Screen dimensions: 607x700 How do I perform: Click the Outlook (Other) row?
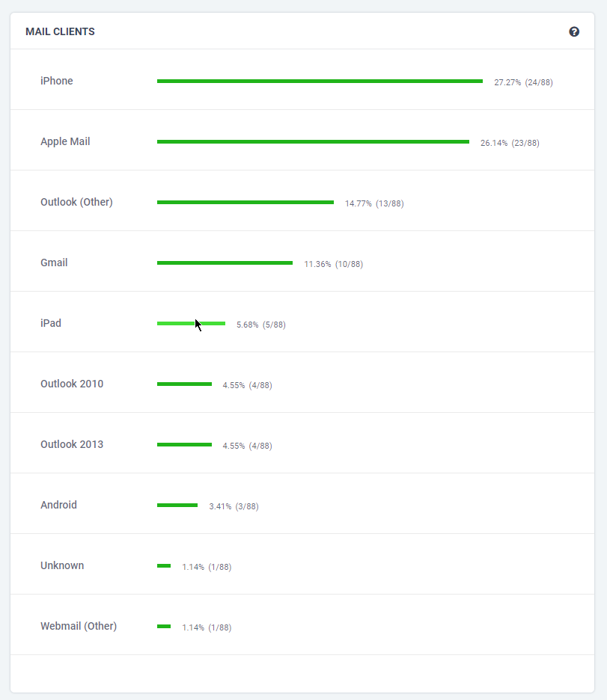coord(299,202)
